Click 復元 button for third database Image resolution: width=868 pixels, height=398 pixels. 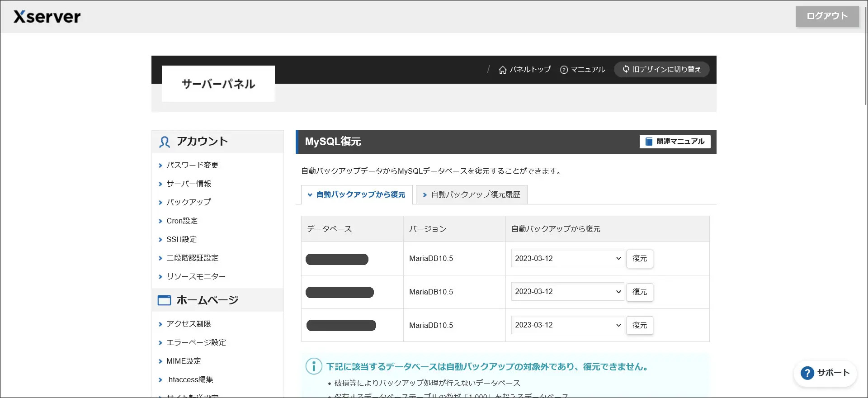coord(640,326)
